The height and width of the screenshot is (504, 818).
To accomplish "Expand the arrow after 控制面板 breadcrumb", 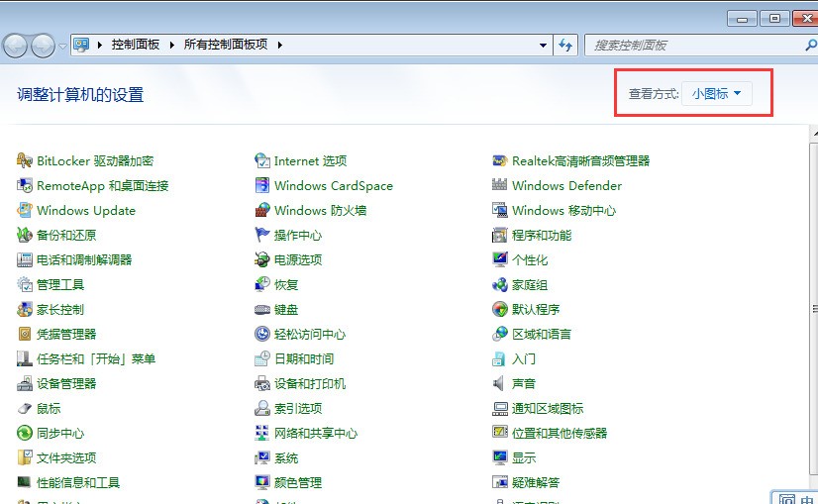I will tap(171, 45).
